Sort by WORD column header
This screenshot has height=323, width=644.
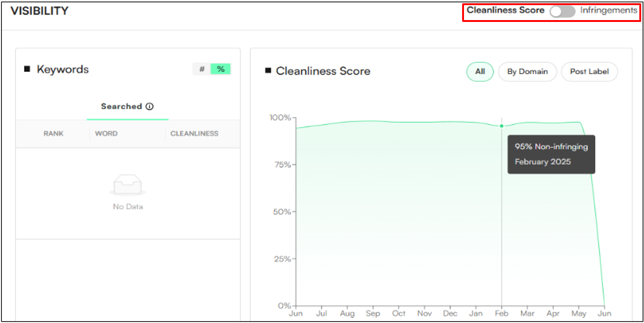point(106,133)
